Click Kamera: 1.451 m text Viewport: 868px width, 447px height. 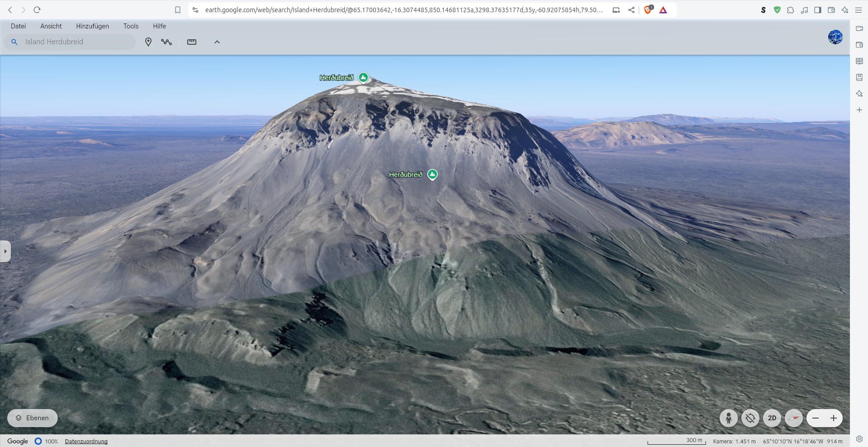click(x=734, y=442)
